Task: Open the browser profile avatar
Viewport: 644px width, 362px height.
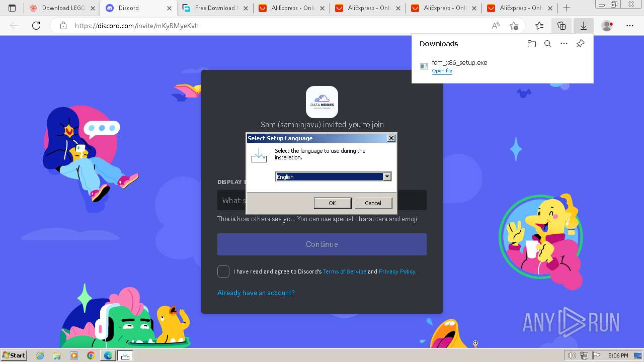Action: (607, 26)
